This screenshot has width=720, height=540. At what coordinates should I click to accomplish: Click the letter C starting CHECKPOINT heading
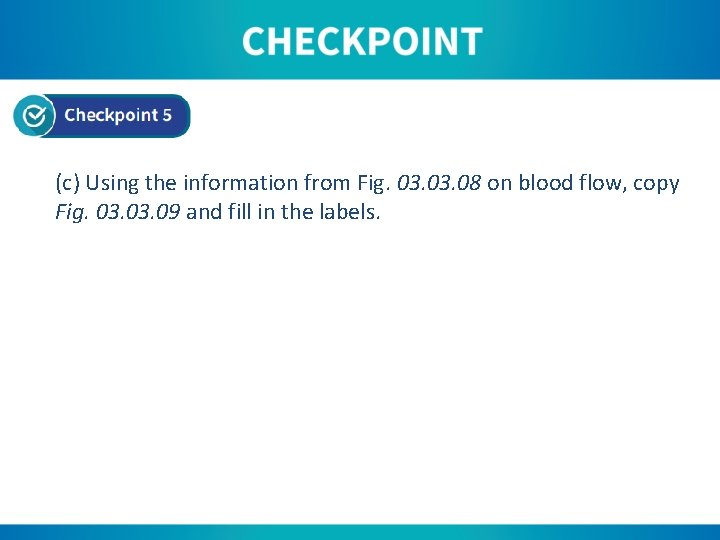[254, 42]
